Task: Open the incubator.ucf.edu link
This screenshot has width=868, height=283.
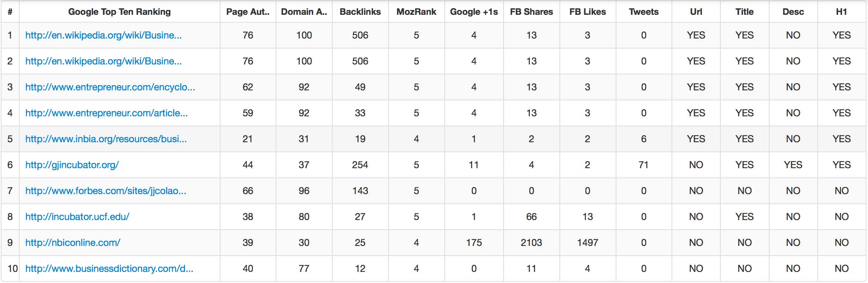Action: (77, 217)
